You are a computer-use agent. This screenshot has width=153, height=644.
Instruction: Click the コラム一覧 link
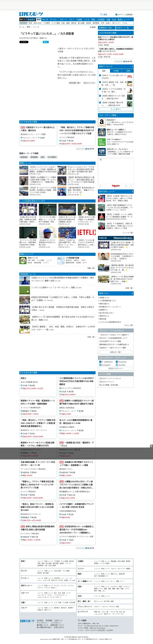point(128,325)
